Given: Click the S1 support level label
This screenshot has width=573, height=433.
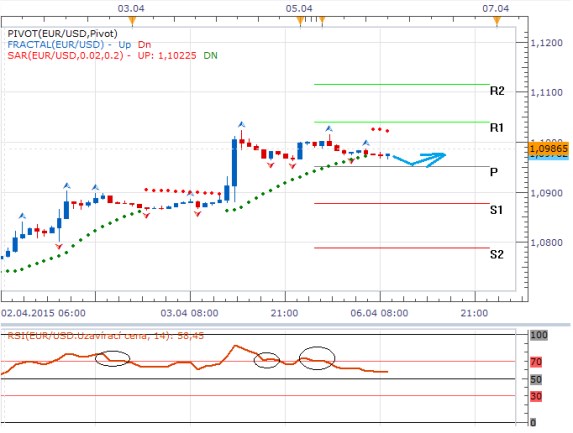Looking at the screenshot, I should 496,210.
